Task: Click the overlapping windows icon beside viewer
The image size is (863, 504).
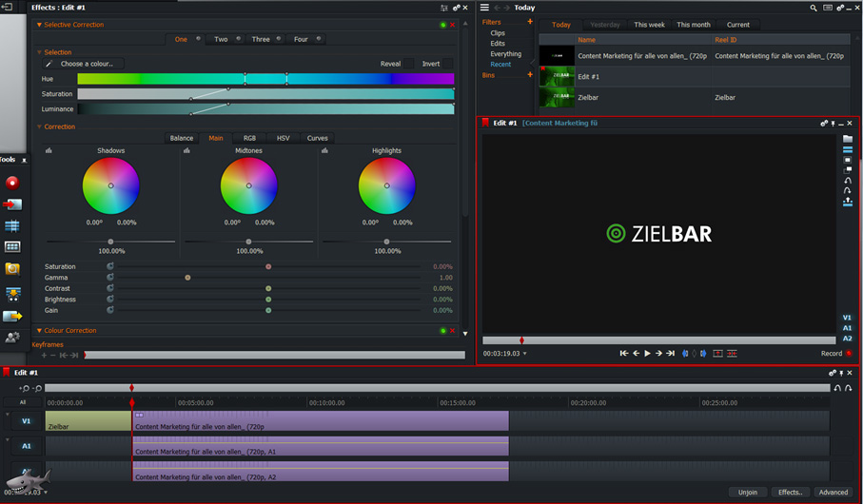Action: (848, 170)
